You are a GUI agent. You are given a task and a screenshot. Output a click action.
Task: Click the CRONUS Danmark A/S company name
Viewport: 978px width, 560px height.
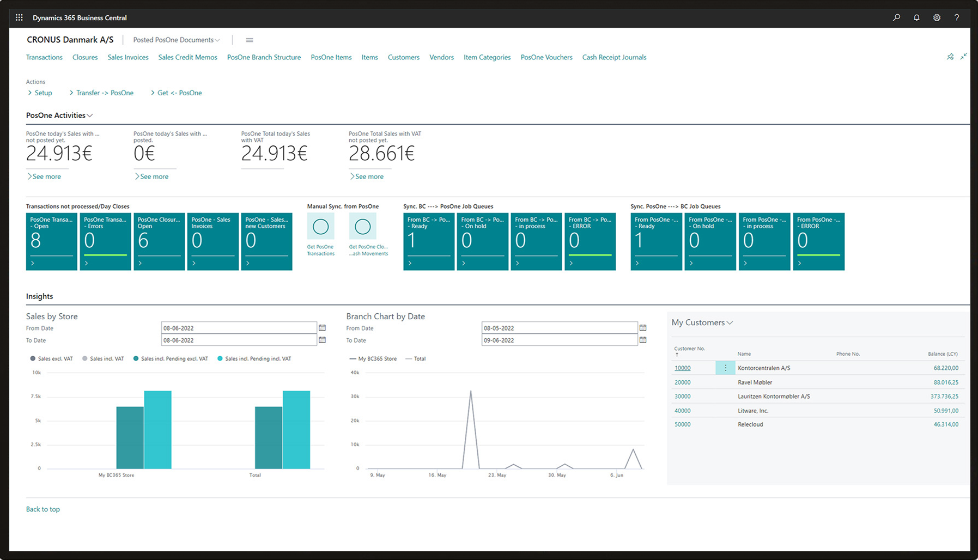70,40
